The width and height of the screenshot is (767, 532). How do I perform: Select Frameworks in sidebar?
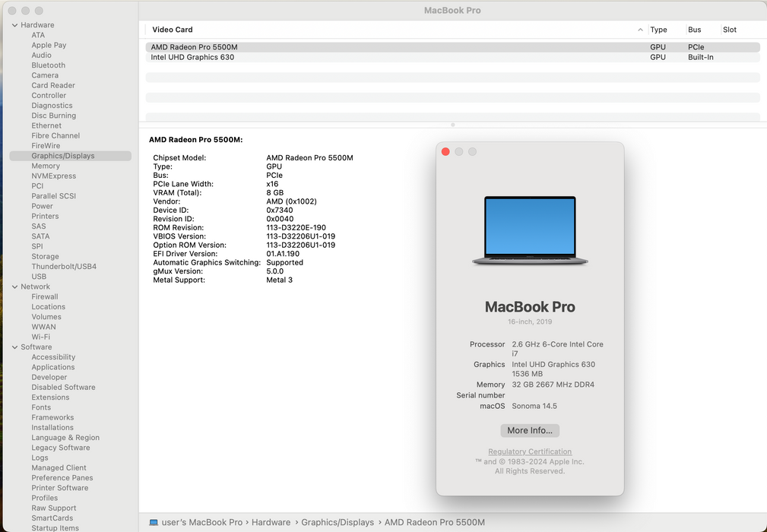52,417
